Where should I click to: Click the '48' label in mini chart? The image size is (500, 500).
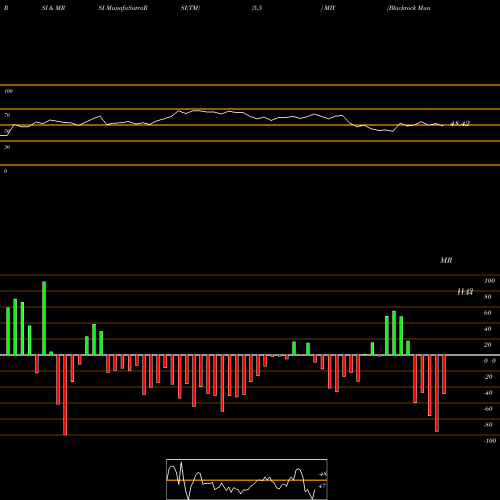coord(322,474)
